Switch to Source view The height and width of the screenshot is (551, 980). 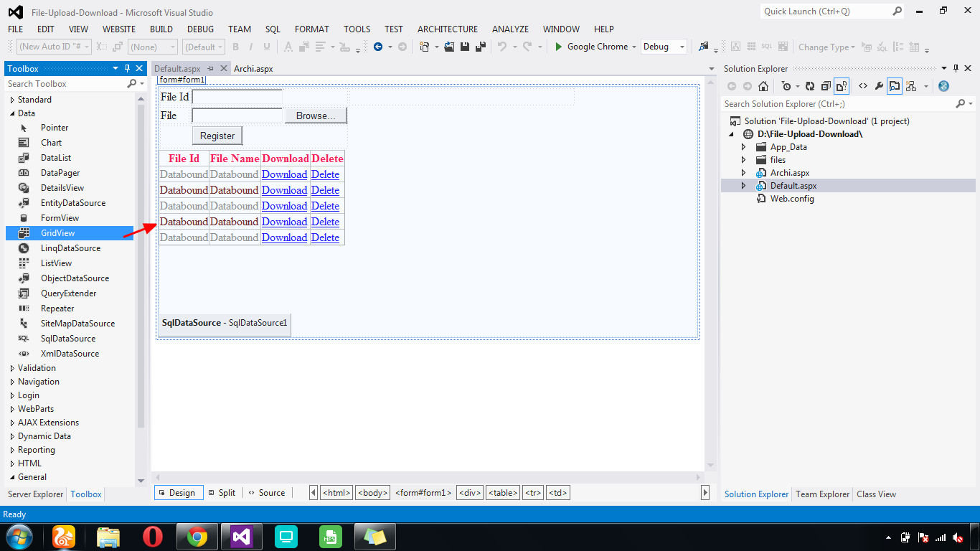(x=266, y=493)
